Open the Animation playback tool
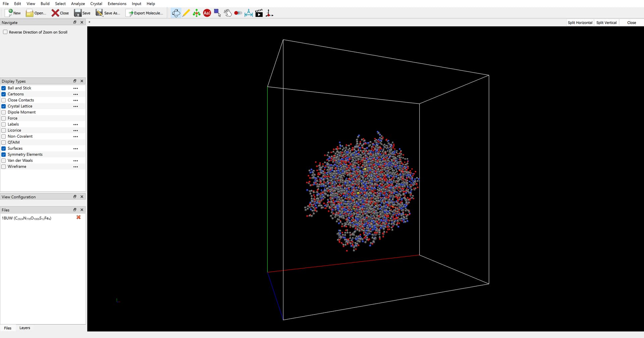 pos(259,13)
